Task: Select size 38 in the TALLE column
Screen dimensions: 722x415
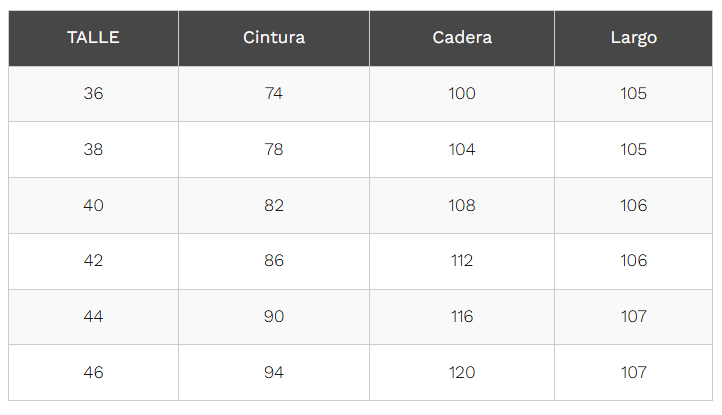Action: 93,150
